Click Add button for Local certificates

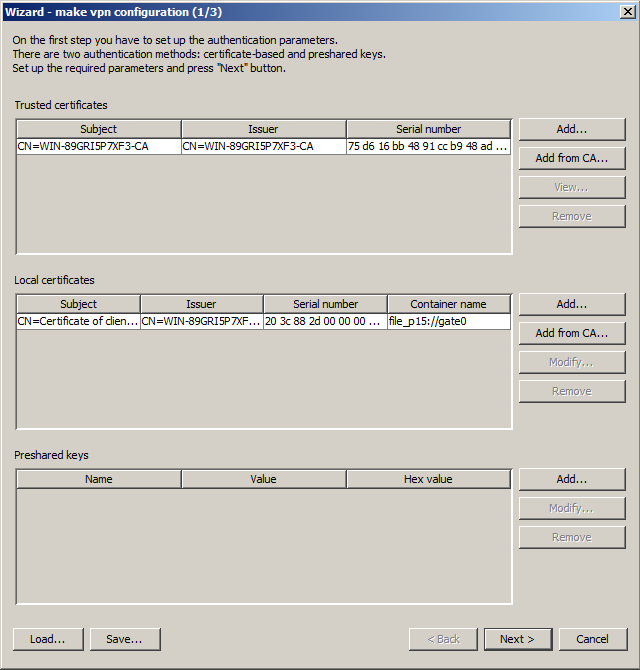(572, 304)
